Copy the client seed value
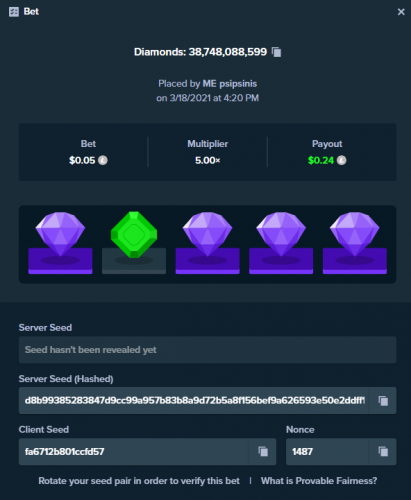411x500 pixels. (x=263, y=451)
